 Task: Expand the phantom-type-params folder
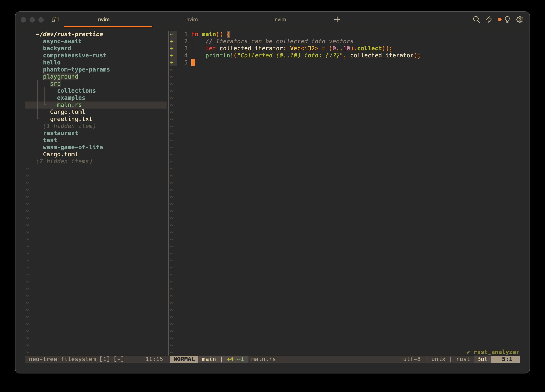pos(76,70)
